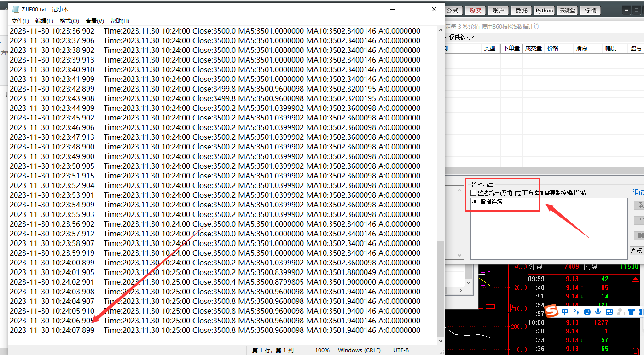Click the trading app minimize button

pos(627,11)
